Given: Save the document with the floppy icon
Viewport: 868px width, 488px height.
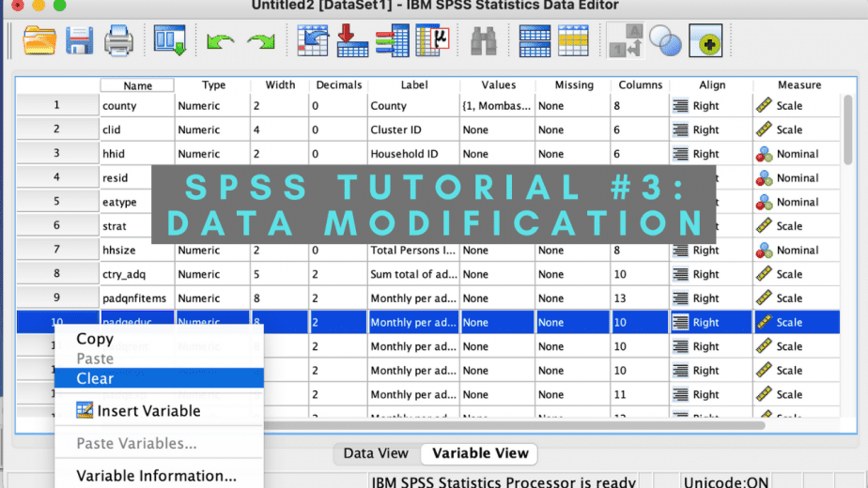Looking at the screenshot, I should coord(79,41).
